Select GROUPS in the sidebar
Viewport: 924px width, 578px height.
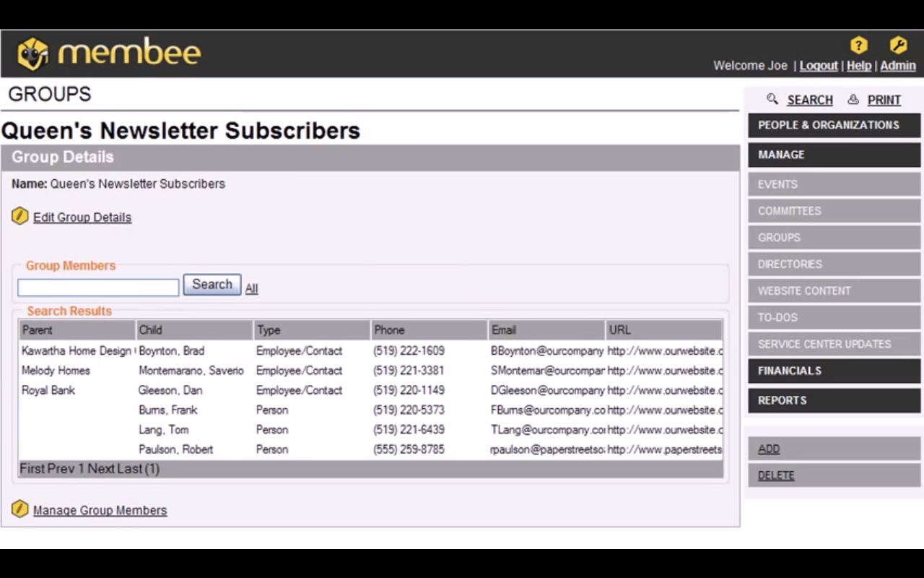(x=834, y=238)
